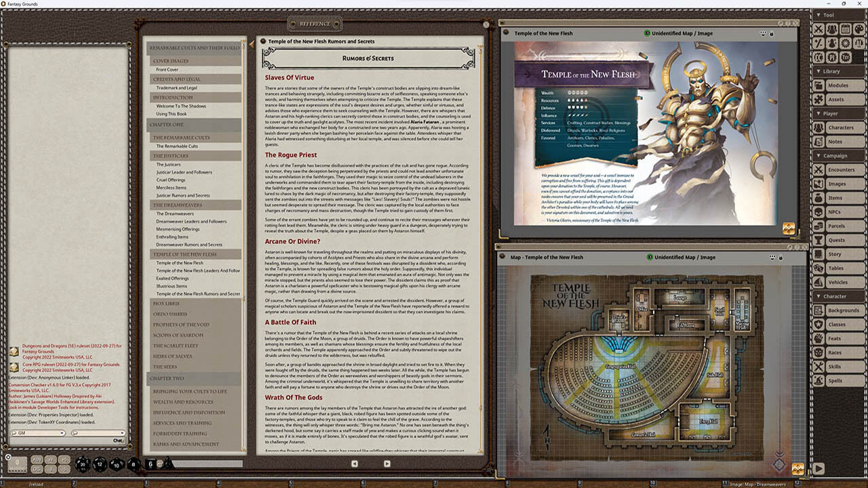Expand the NOX LIBRIS section
Viewport: 868px width, 488px height.
point(165,303)
